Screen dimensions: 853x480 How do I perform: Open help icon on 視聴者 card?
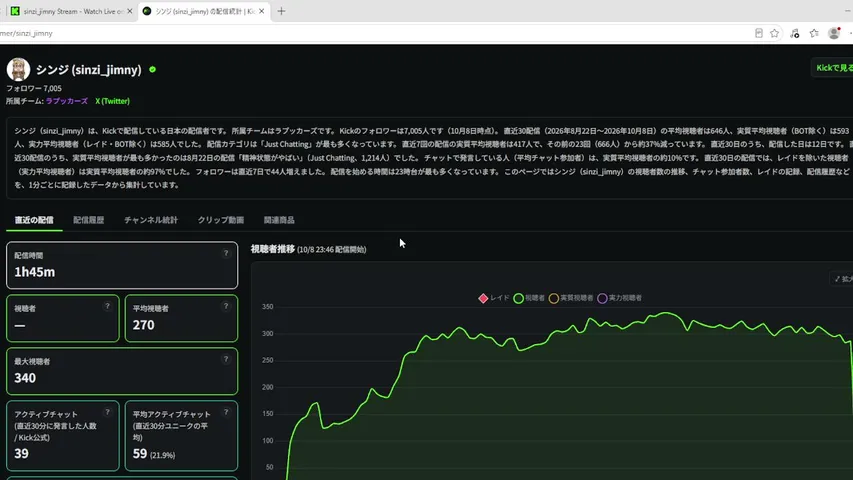tap(107, 306)
